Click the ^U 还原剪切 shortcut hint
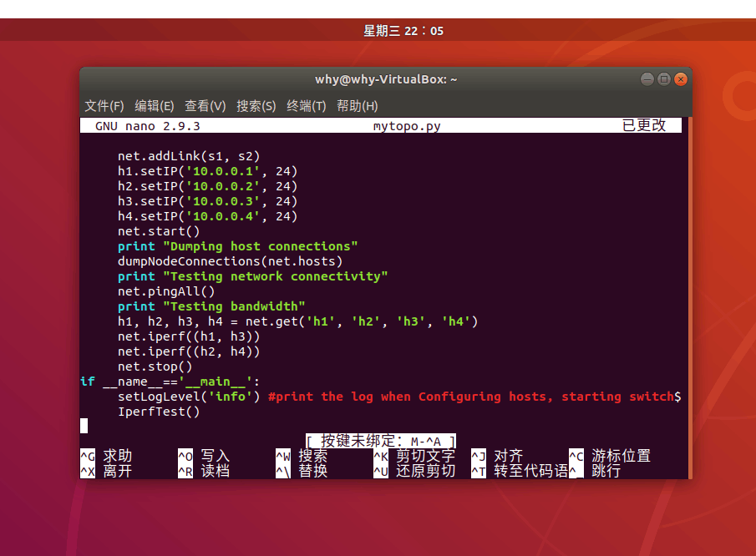 pyautogui.click(x=414, y=471)
